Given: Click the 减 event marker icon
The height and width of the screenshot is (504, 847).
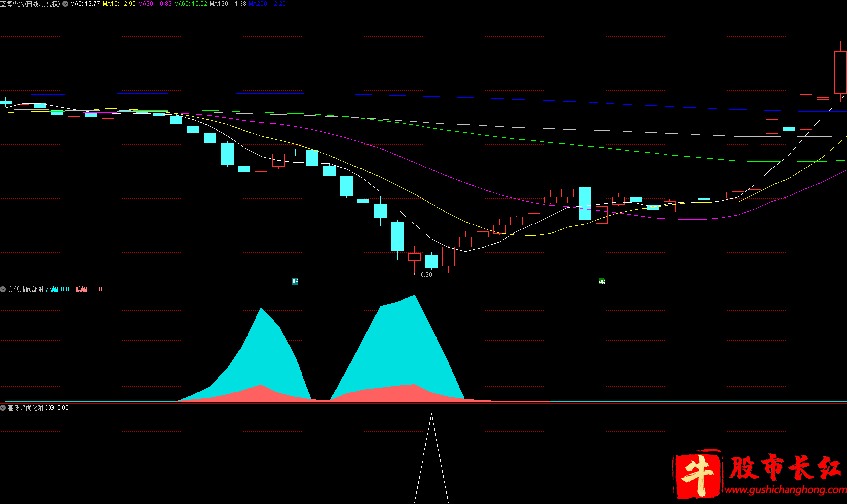Looking at the screenshot, I should 602,281.
